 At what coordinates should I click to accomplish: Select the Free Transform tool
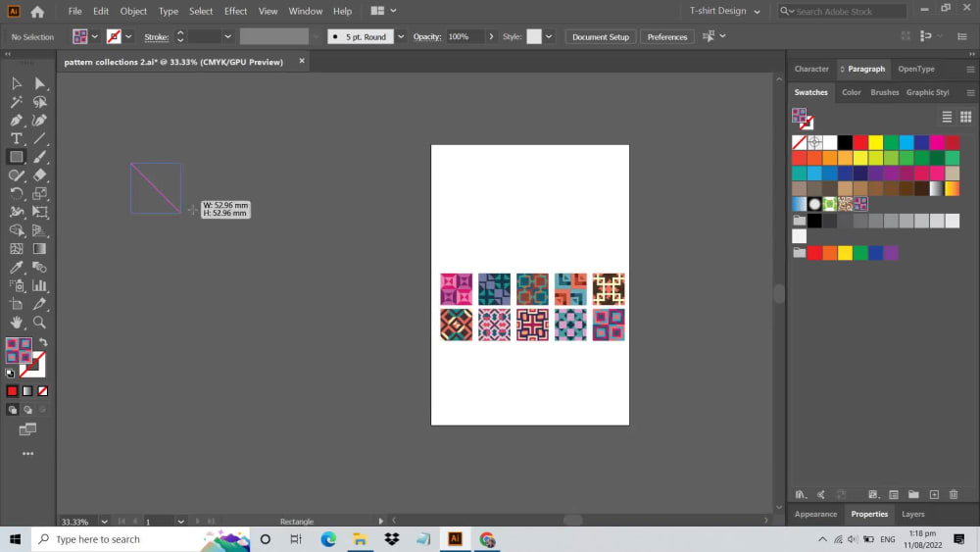tap(39, 212)
